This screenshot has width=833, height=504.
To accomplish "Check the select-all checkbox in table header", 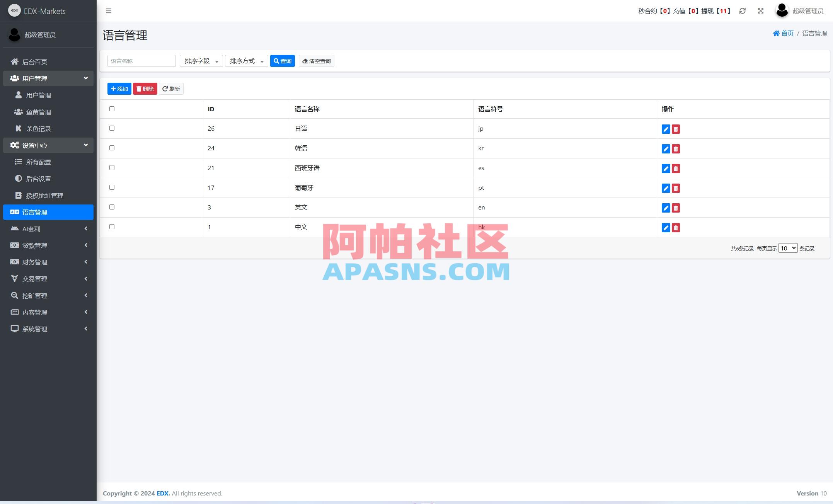I will pos(112,109).
